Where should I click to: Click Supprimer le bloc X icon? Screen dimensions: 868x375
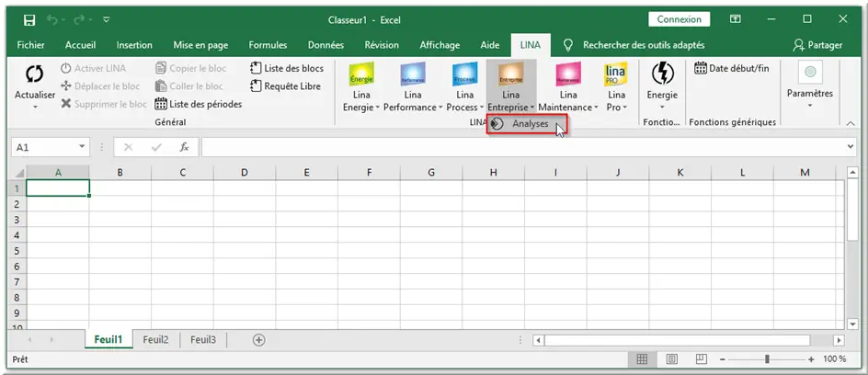coord(66,104)
